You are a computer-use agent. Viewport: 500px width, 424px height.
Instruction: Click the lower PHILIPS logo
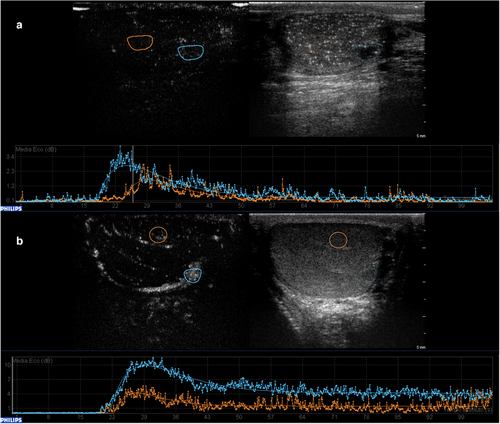11,420
